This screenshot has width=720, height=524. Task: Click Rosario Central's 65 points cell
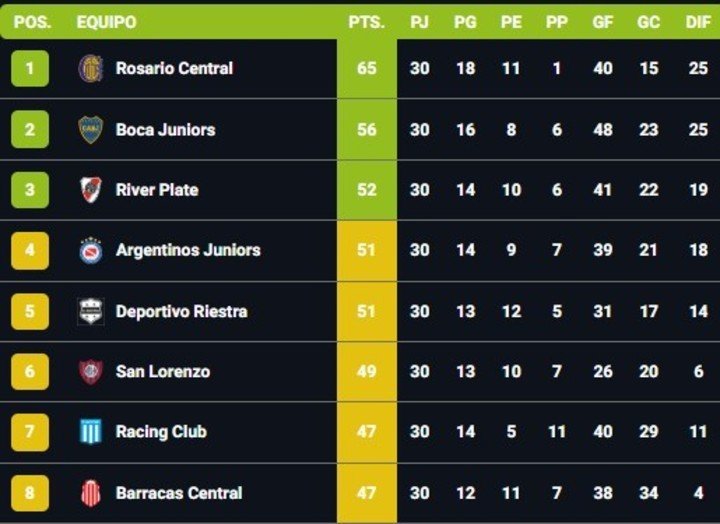tap(367, 68)
